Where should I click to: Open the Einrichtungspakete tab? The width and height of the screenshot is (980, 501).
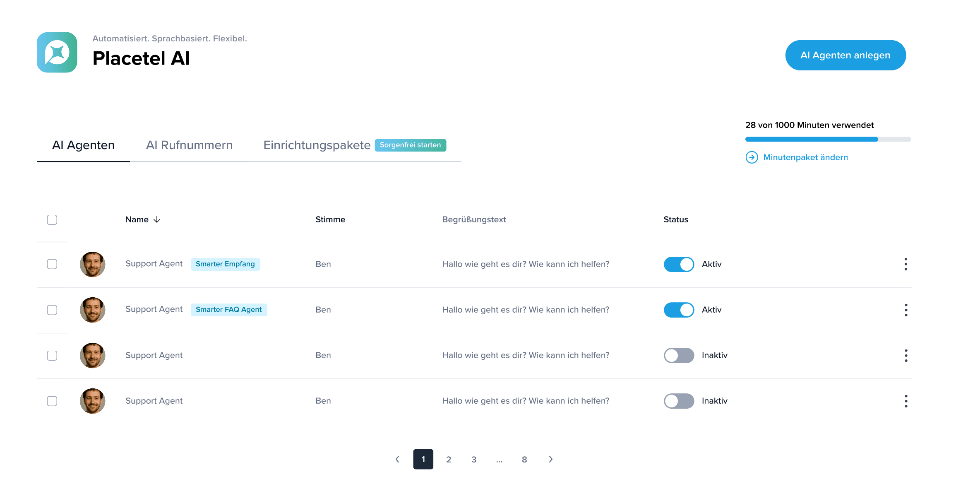(317, 145)
